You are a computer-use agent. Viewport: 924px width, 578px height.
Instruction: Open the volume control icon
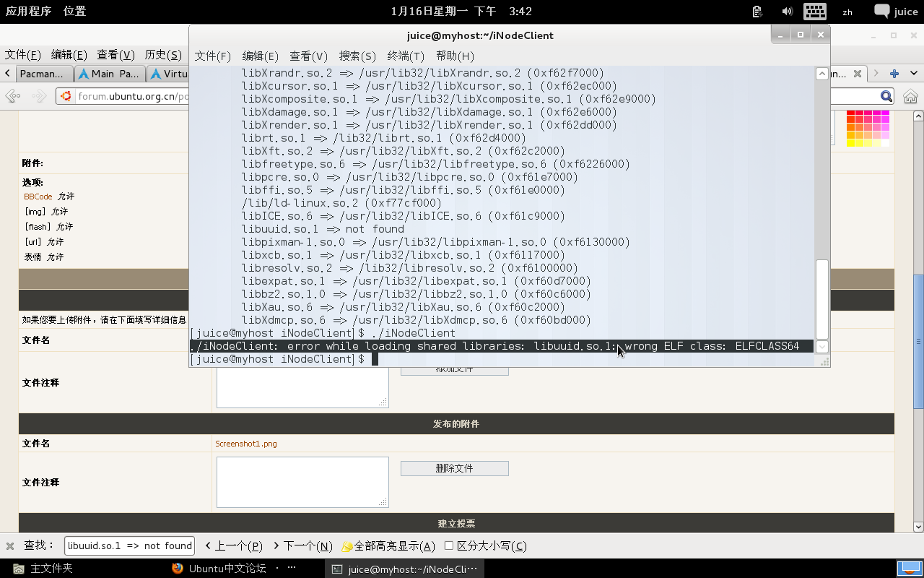787,12
